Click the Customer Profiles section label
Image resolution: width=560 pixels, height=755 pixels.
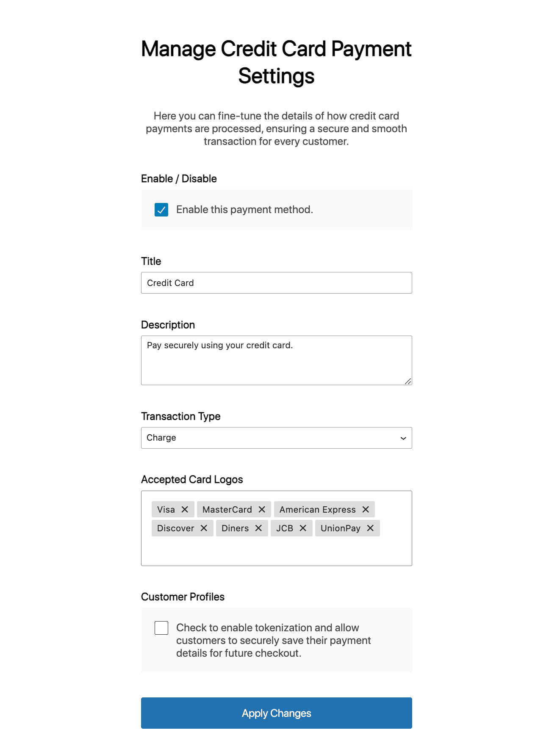(183, 597)
